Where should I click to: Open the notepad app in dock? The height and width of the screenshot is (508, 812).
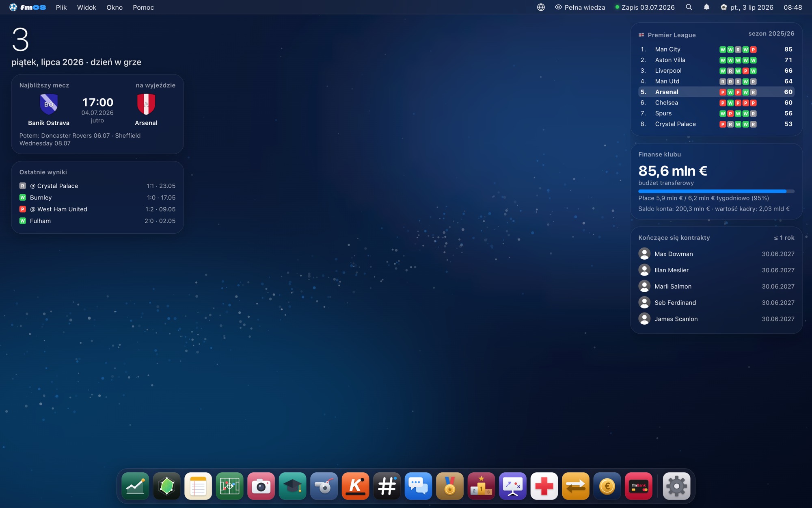(198, 486)
